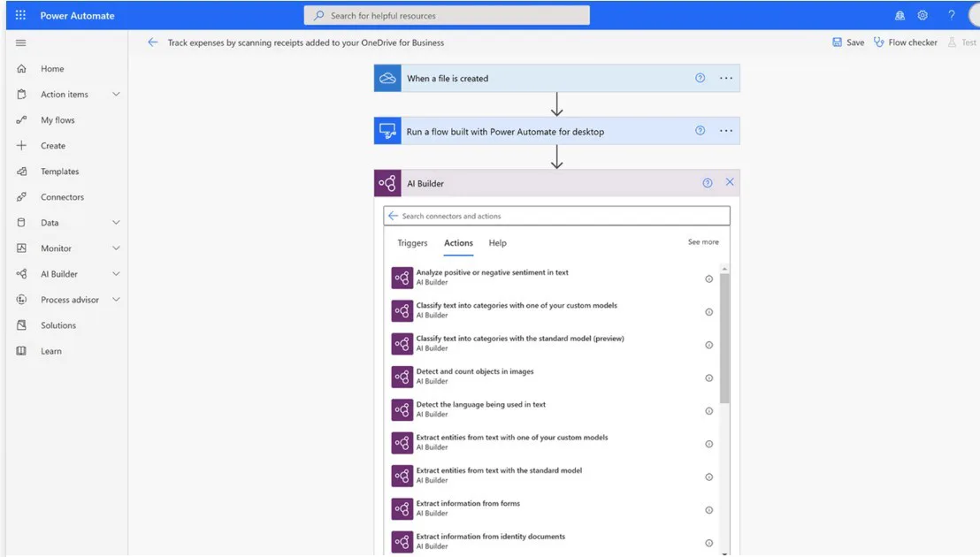Close the AI Builder action picker
The image size is (980, 557).
(x=730, y=182)
